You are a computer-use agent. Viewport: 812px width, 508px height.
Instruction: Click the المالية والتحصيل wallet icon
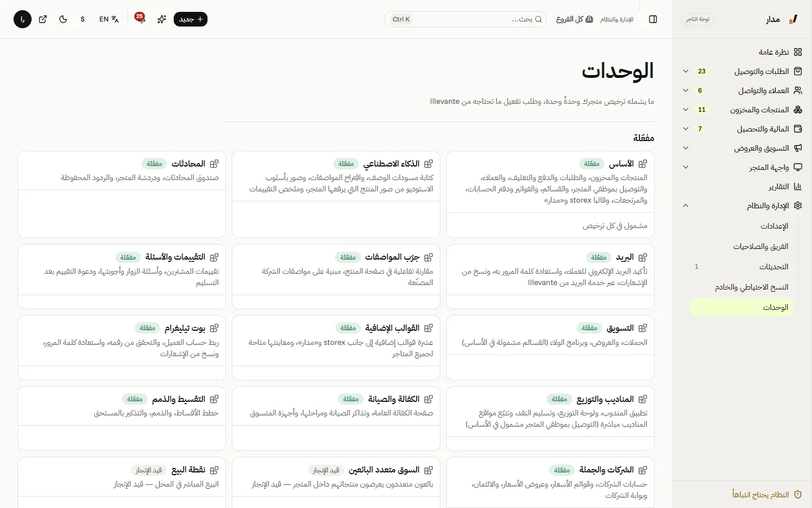pyautogui.click(x=798, y=129)
